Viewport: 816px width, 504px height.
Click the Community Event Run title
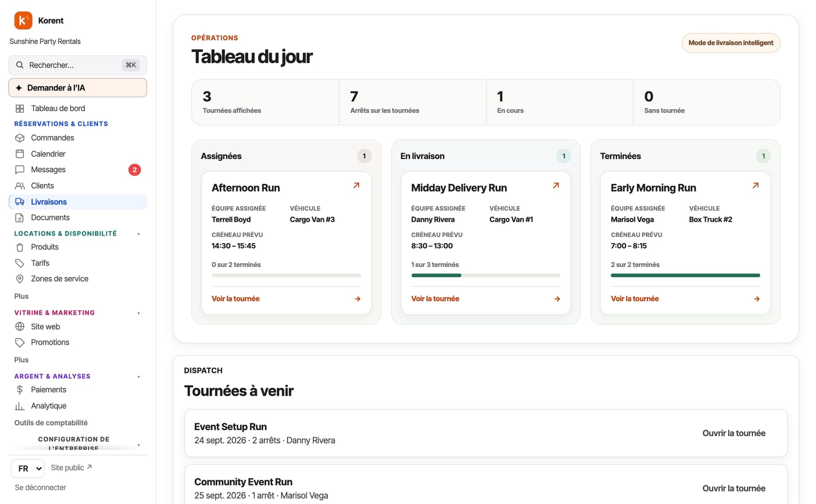point(244,482)
